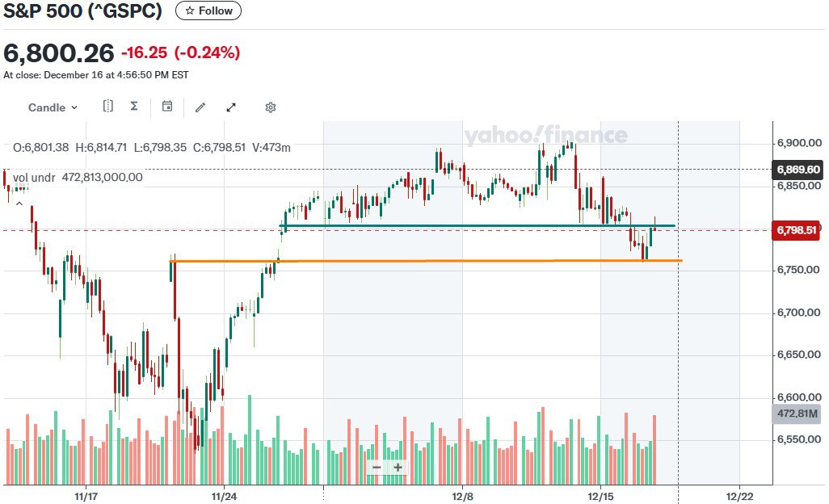Click the calendar events icon
829x504 pixels.
[167, 107]
